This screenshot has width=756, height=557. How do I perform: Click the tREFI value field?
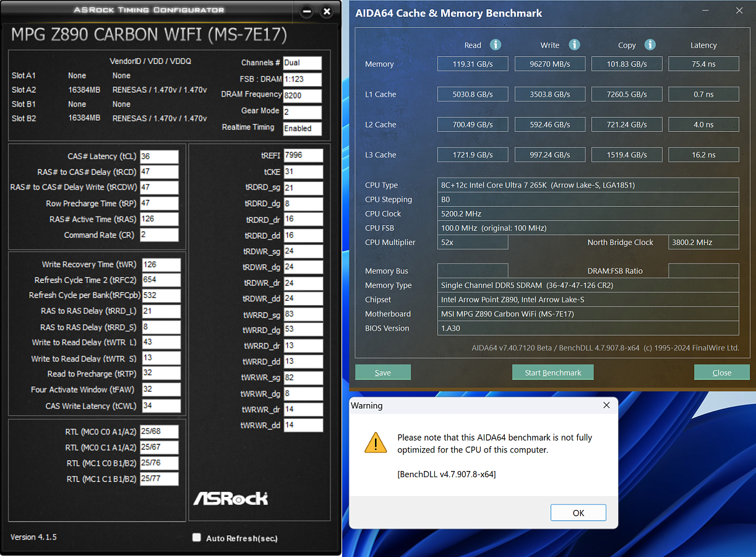[303, 155]
